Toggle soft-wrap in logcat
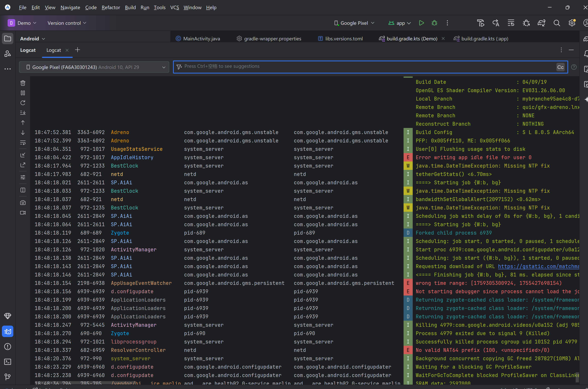The width and height of the screenshot is (588, 389). 23,143
